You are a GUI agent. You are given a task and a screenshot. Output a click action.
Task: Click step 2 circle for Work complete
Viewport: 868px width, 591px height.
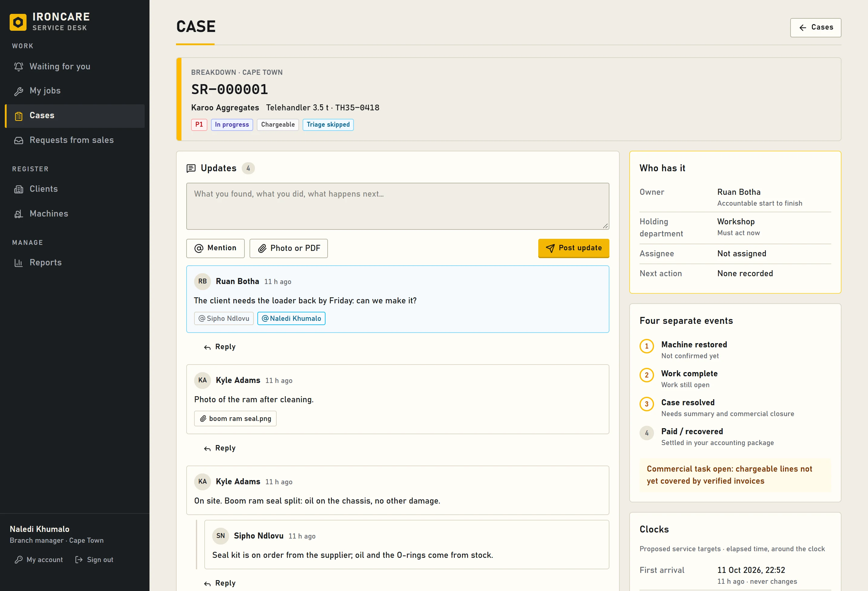pyautogui.click(x=646, y=375)
